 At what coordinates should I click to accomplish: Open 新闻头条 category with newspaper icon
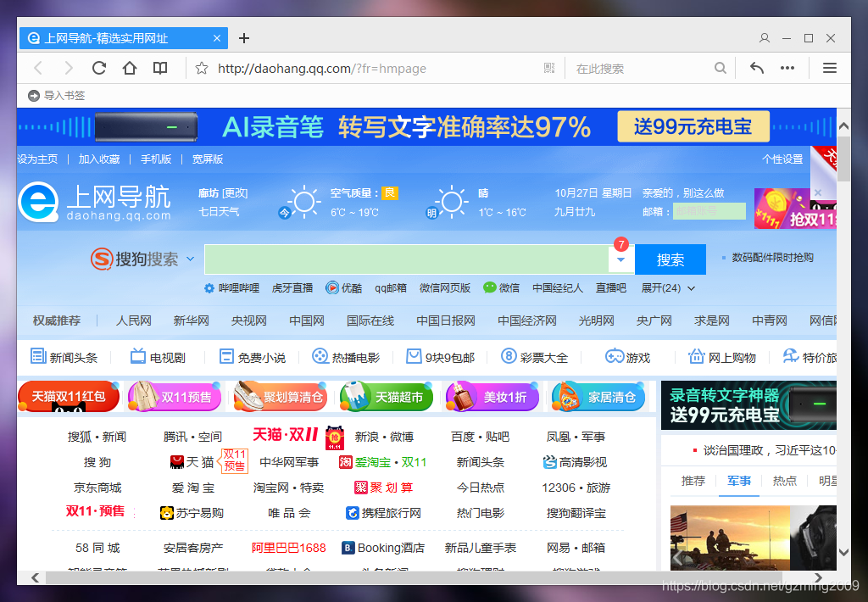click(x=64, y=357)
